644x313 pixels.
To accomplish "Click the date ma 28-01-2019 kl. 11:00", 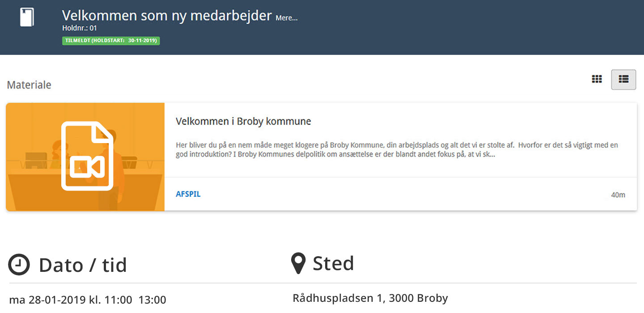I will [x=71, y=300].
